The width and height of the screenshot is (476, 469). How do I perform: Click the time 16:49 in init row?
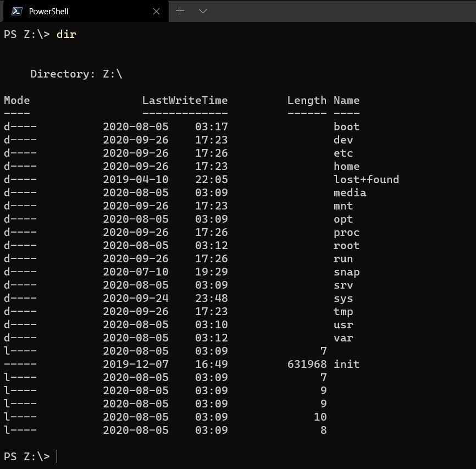point(211,364)
